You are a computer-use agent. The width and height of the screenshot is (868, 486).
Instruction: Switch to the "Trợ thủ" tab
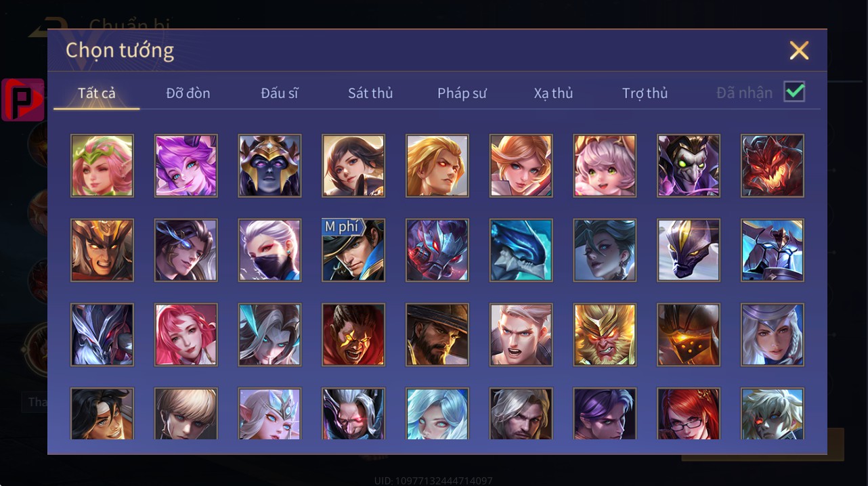pos(645,93)
